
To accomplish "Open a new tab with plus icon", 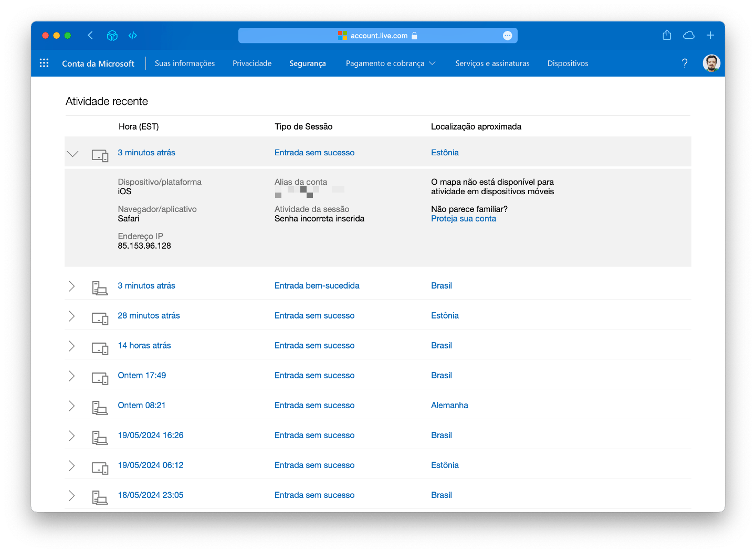I will (x=710, y=35).
